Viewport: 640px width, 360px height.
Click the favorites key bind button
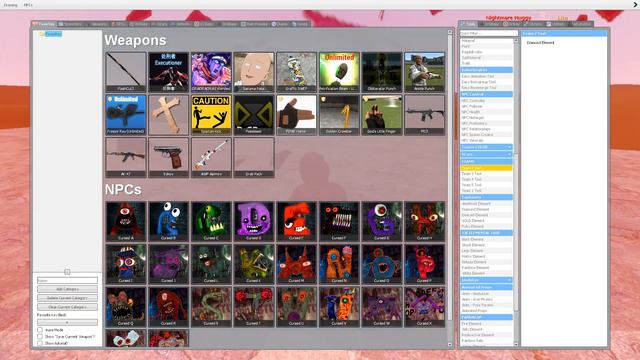67,322
